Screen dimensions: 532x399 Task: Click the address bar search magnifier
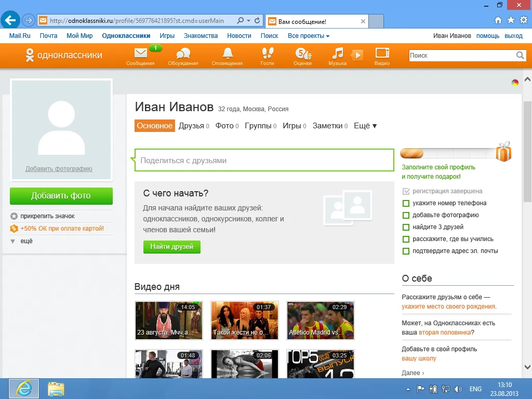pyautogui.click(x=240, y=20)
